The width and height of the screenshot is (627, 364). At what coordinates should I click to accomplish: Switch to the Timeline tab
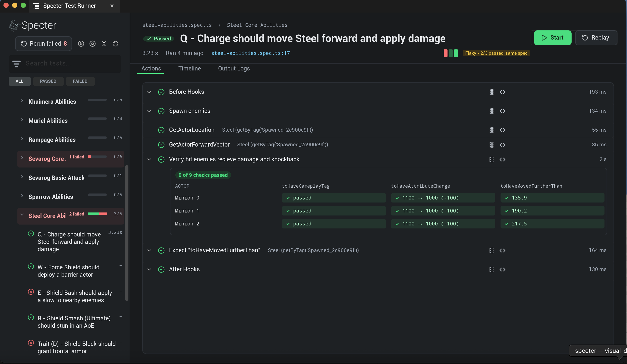coord(189,69)
